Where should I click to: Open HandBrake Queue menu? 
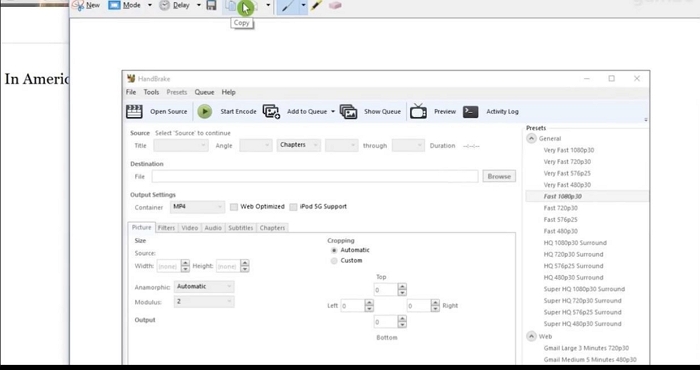tap(204, 92)
